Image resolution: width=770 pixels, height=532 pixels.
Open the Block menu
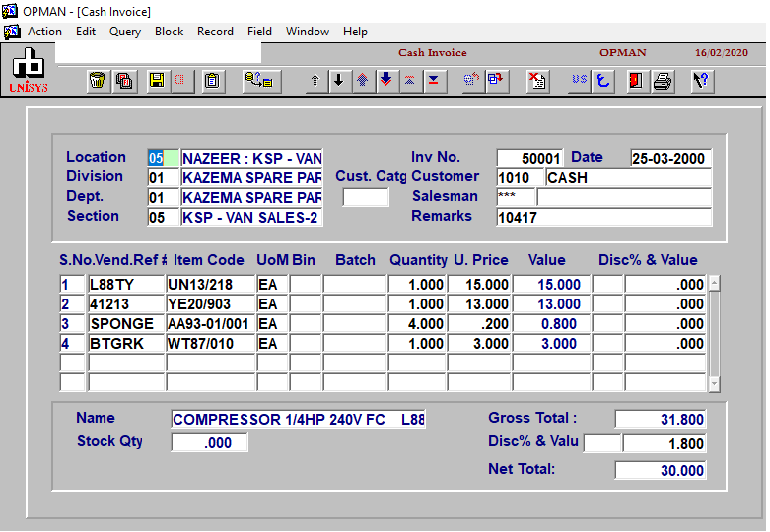[x=169, y=32]
